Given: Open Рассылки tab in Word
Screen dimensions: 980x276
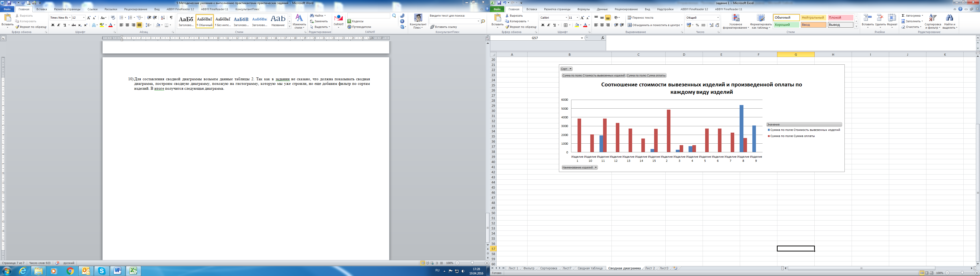Looking at the screenshot, I should pyautogui.click(x=111, y=9).
